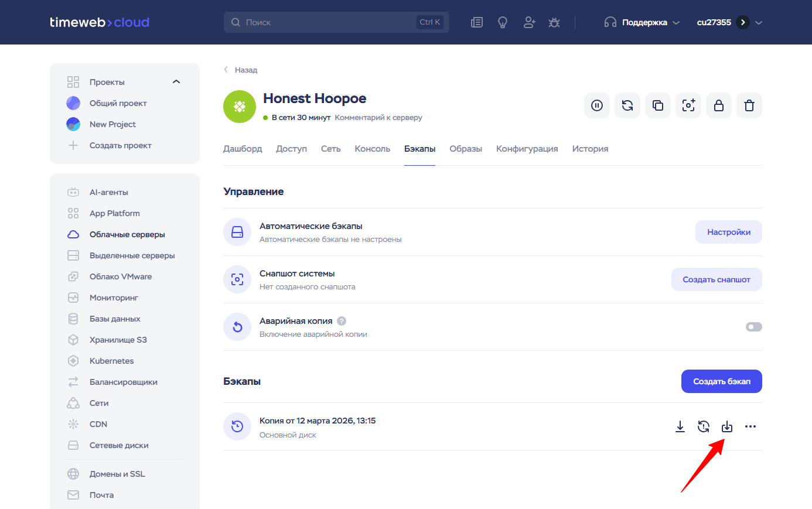This screenshot has height=509, width=812.
Task: Click the lock server icon
Action: tap(718, 105)
